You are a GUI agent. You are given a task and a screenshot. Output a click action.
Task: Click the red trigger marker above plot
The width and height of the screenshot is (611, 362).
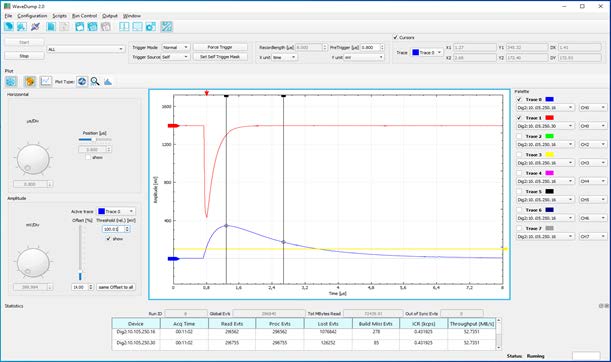207,93
